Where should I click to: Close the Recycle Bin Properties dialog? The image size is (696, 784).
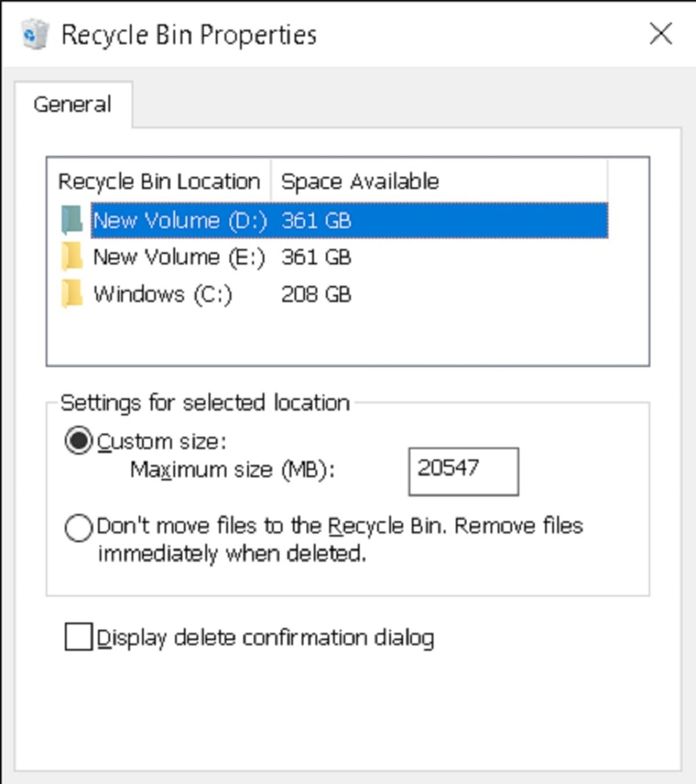click(x=661, y=34)
